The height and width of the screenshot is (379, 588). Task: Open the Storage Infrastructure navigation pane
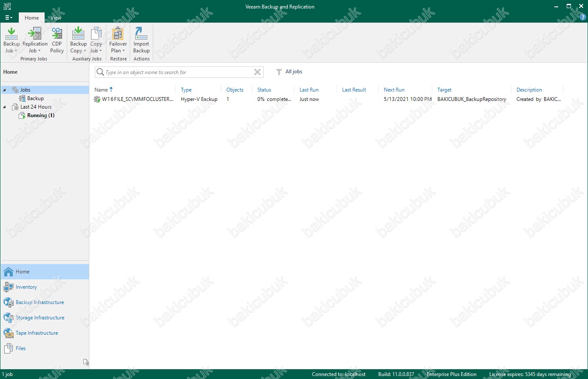coord(45,318)
